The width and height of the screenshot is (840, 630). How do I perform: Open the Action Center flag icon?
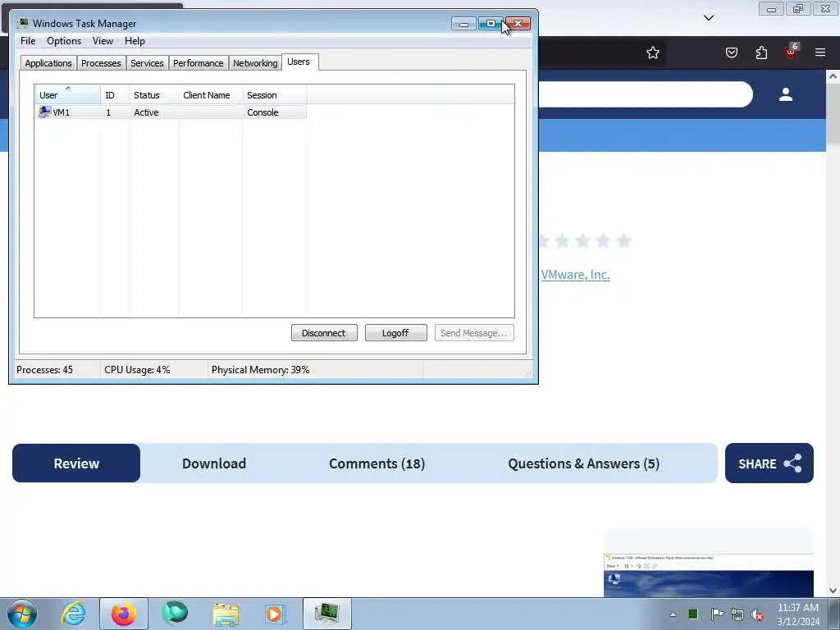click(716, 614)
